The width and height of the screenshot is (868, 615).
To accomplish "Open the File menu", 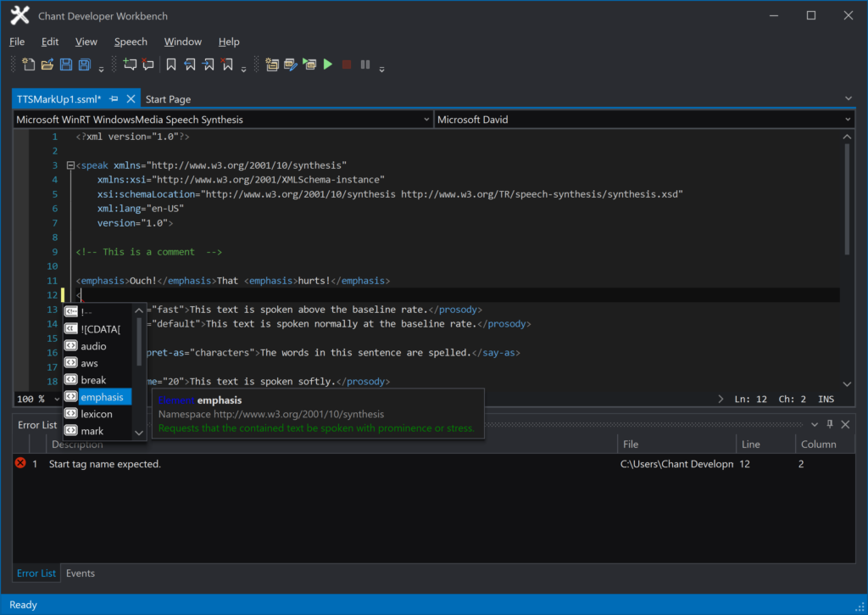I will [17, 42].
